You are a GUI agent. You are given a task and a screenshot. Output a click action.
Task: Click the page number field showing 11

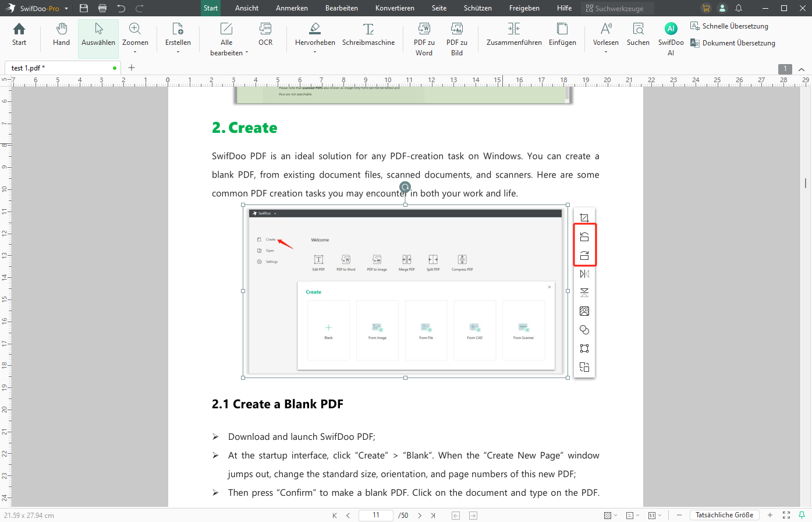coord(376,516)
